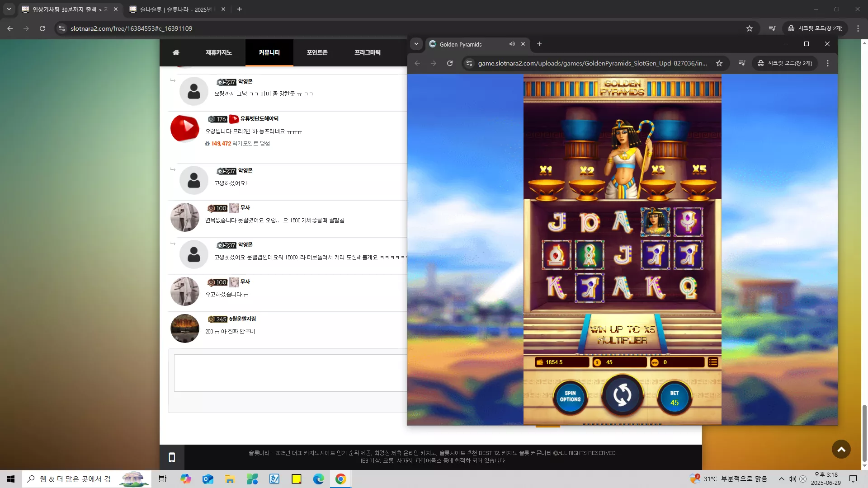Image resolution: width=868 pixels, height=488 pixels.
Task: Expand the tab search dropdown in main browser
Action: pyautogui.click(x=9, y=9)
